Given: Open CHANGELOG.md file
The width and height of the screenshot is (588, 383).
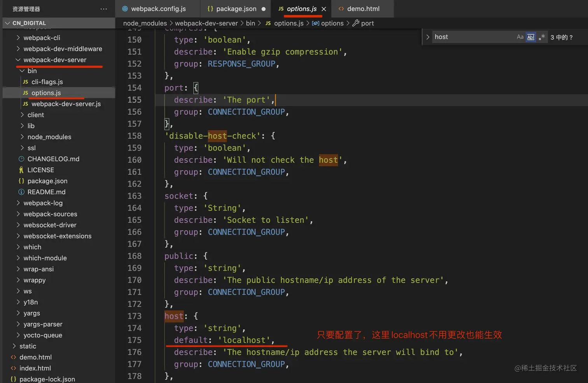Looking at the screenshot, I should click(x=53, y=159).
